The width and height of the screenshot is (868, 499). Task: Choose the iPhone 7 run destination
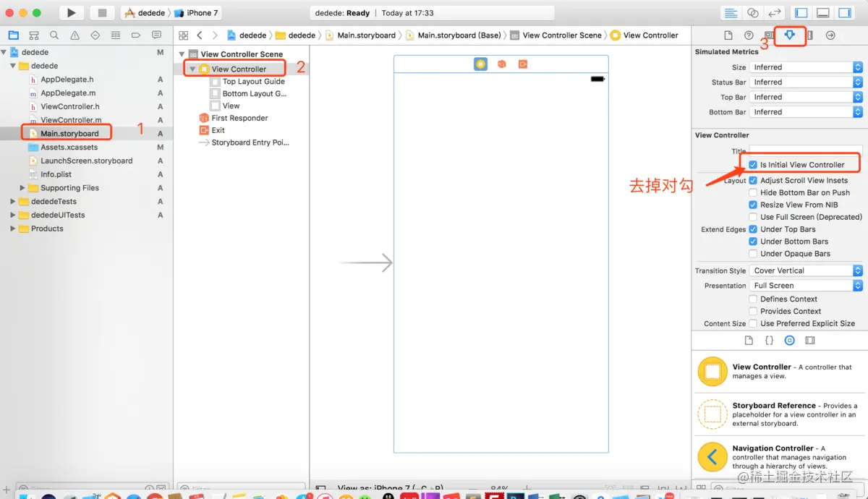[195, 13]
